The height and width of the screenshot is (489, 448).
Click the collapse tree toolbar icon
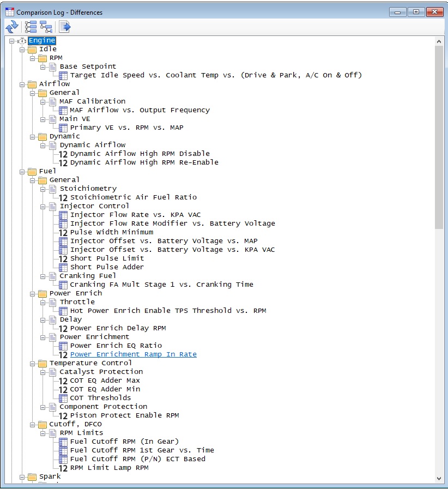pyautogui.click(x=46, y=27)
